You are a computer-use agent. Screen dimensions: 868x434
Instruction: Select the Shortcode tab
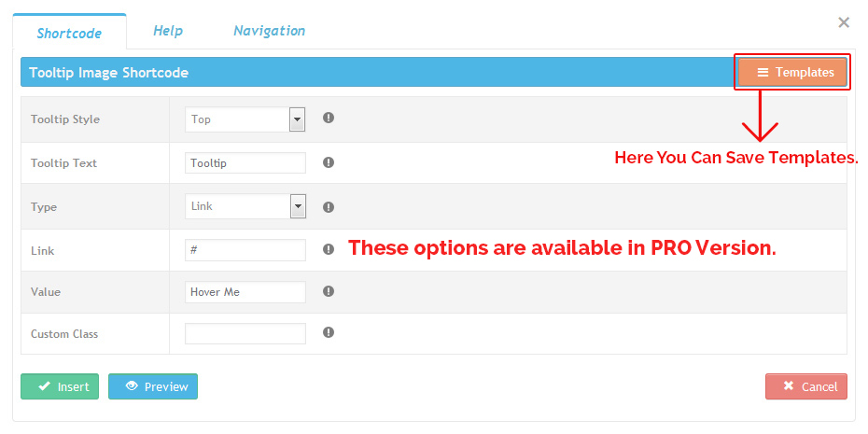click(x=69, y=34)
